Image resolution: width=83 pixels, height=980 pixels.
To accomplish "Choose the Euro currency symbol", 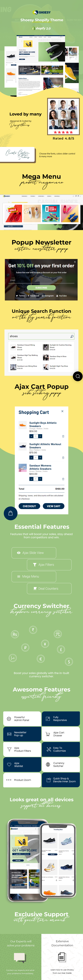I will point(41,659).
